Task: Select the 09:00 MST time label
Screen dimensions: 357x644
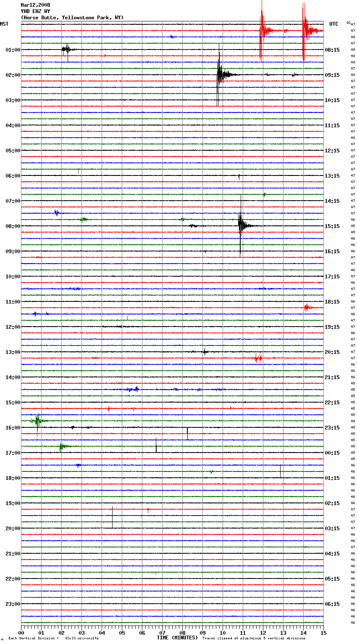Action: click(13, 251)
